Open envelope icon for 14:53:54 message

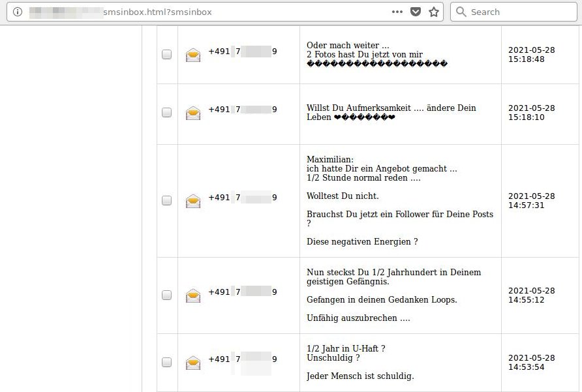tap(193, 363)
